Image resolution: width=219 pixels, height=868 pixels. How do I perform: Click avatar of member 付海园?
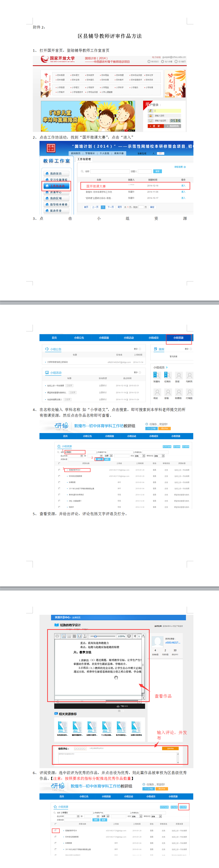pyautogui.click(x=189, y=392)
